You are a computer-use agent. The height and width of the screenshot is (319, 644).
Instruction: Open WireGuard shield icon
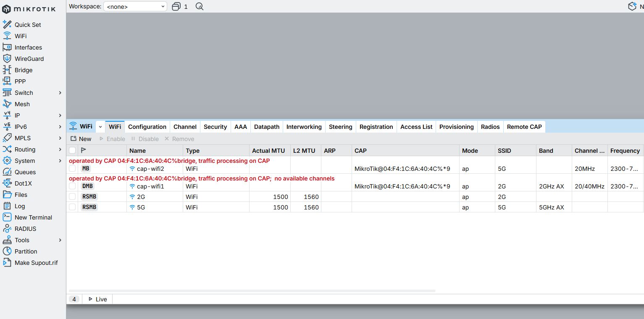pos(7,58)
